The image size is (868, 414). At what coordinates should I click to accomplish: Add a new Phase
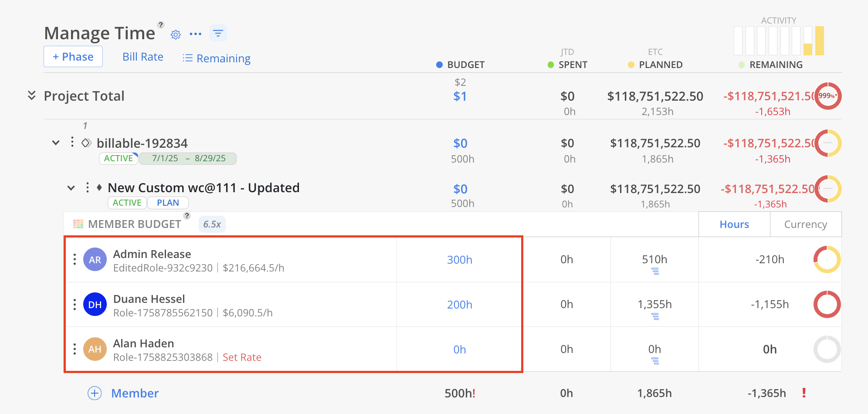pyautogui.click(x=73, y=57)
